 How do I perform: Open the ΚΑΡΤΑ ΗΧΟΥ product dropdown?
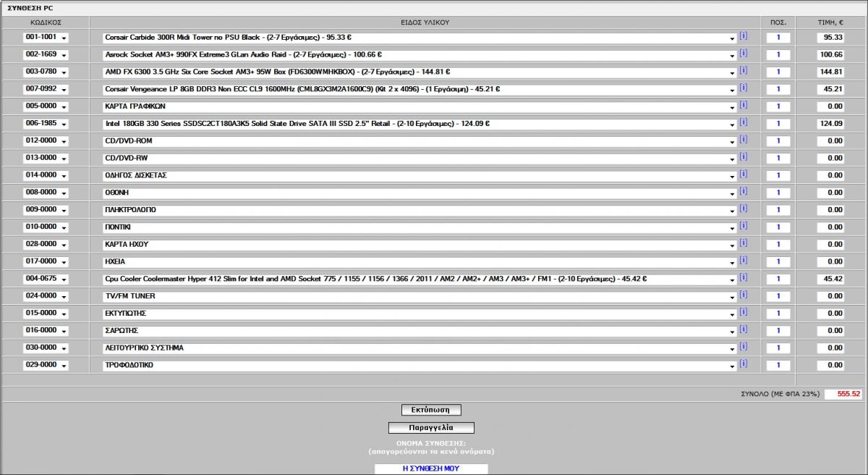420,245
